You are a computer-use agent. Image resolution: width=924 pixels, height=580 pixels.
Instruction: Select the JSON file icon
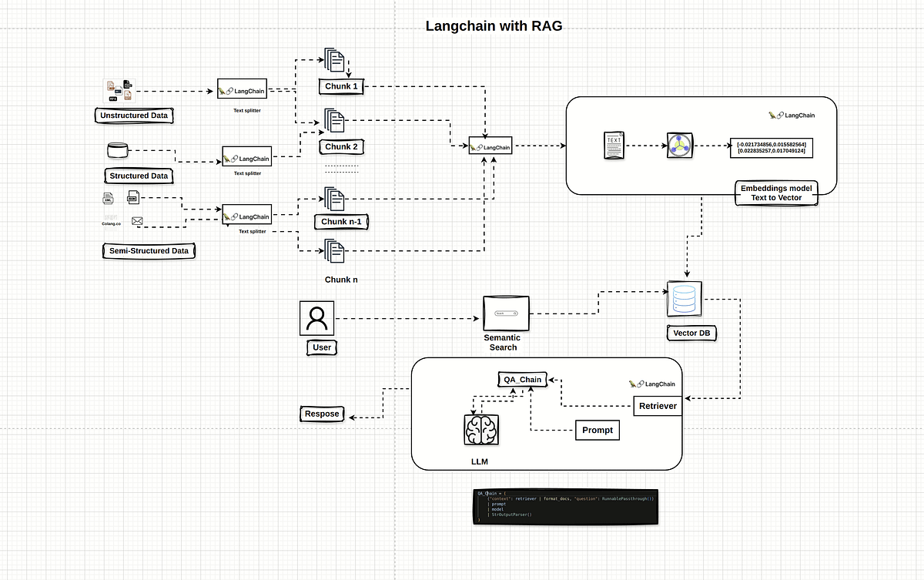point(132,197)
